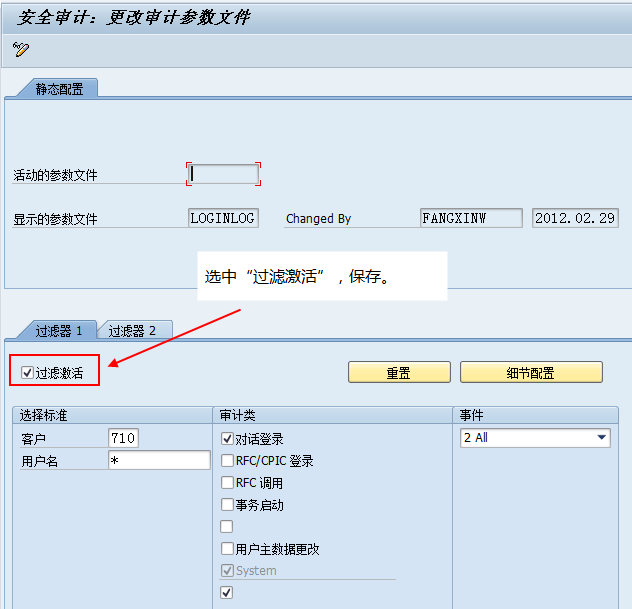The width and height of the screenshot is (632, 609).
Task: Switch to the 静态配置 tab
Action: click(x=59, y=89)
